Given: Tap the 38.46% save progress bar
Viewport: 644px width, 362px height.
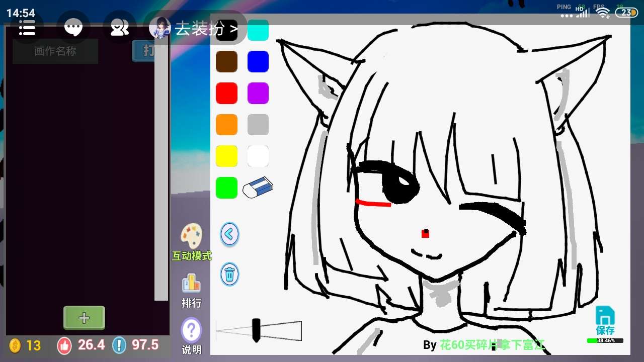Looking at the screenshot, I should (x=605, y=340).
